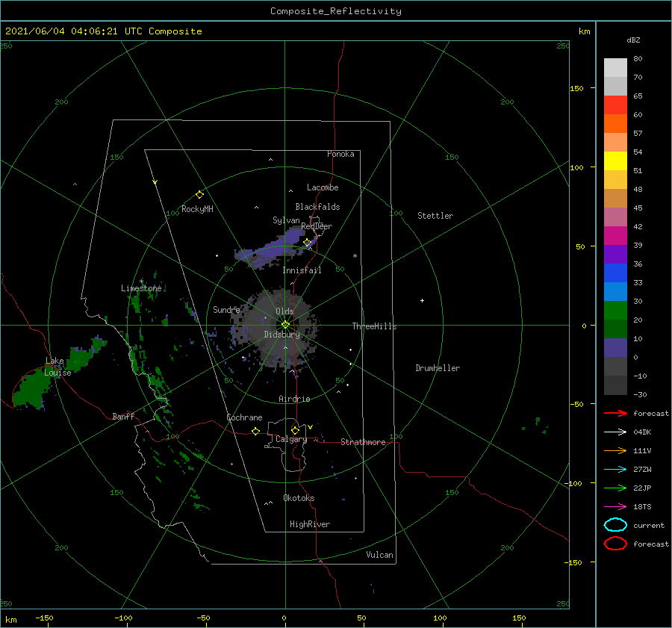Select the red 65 dBZ color swatch
This screenshot has height=628, width=672.
[x=615, y=105]
